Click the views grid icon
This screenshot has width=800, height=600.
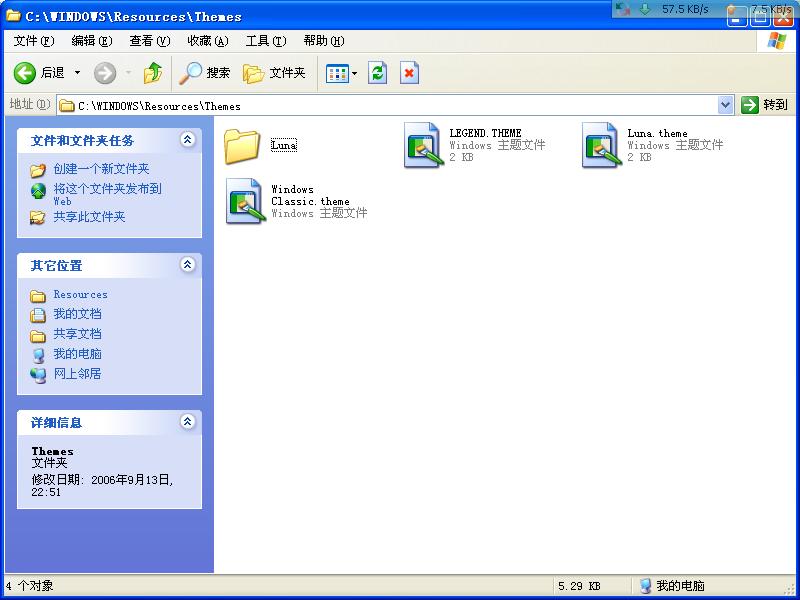click(x=337, y=73)
